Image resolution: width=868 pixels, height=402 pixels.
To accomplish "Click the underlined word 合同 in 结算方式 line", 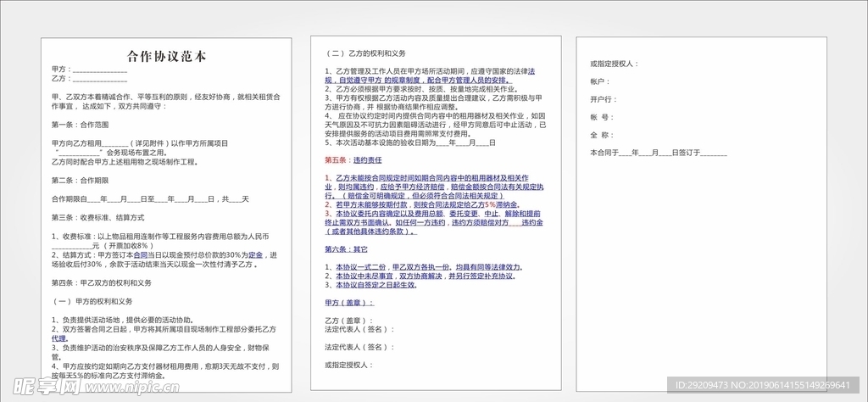I will (140, 255).
